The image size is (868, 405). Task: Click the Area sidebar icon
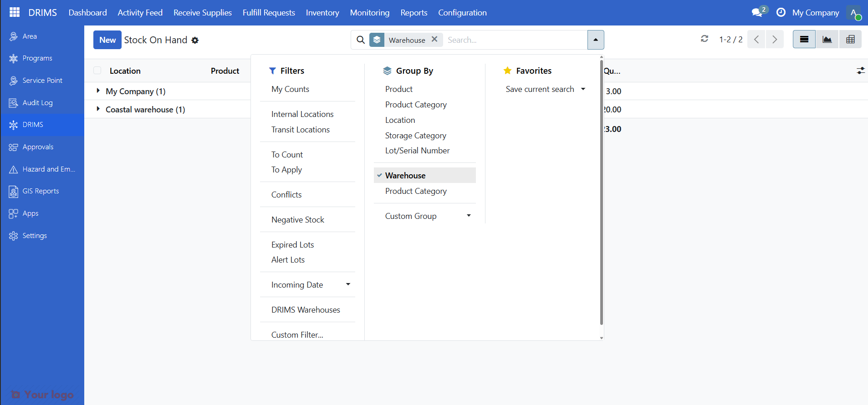14,36
